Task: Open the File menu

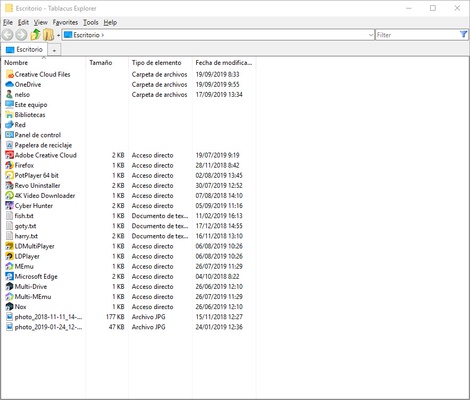Action: 8,22
